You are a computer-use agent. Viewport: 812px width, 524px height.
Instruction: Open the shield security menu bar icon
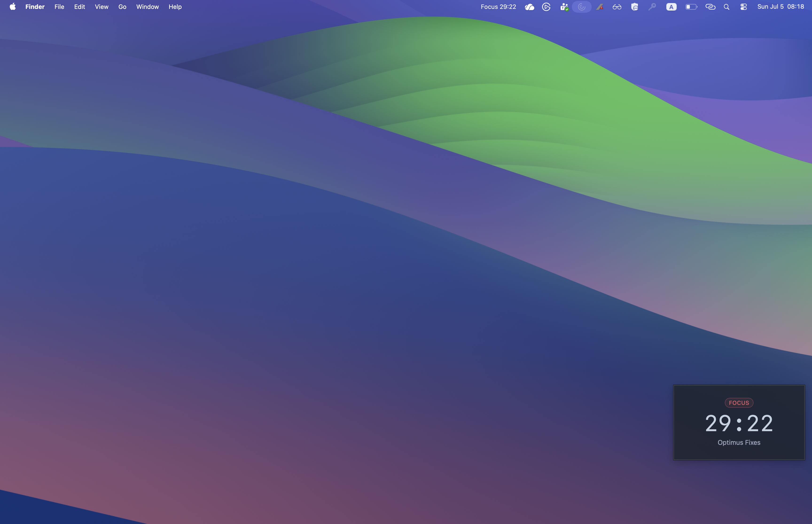pos(634,7)
